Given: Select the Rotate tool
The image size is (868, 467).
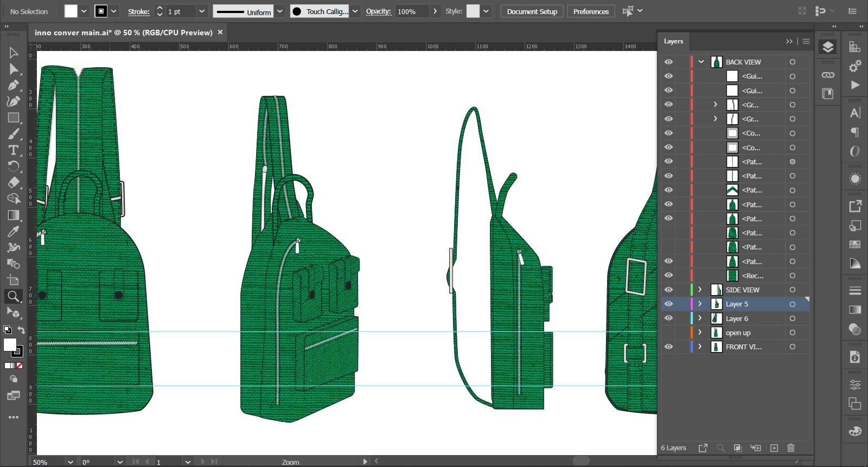Looking at the screenshot, I should point(14,167).
